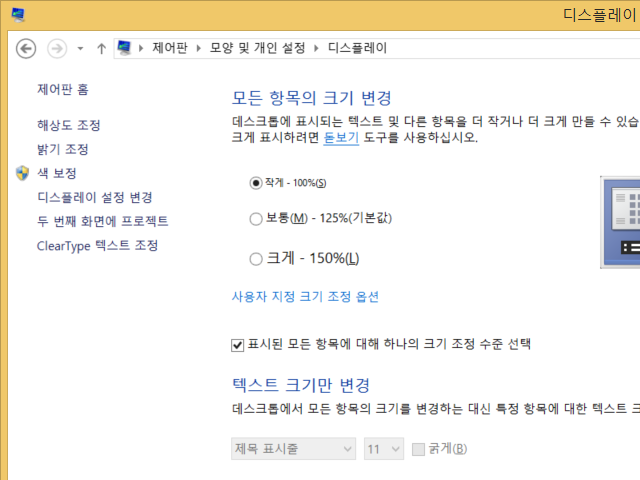The image size is (640, 480).
Task: Click 디스플레이 breadcrumb item
Action: point(358,48)
